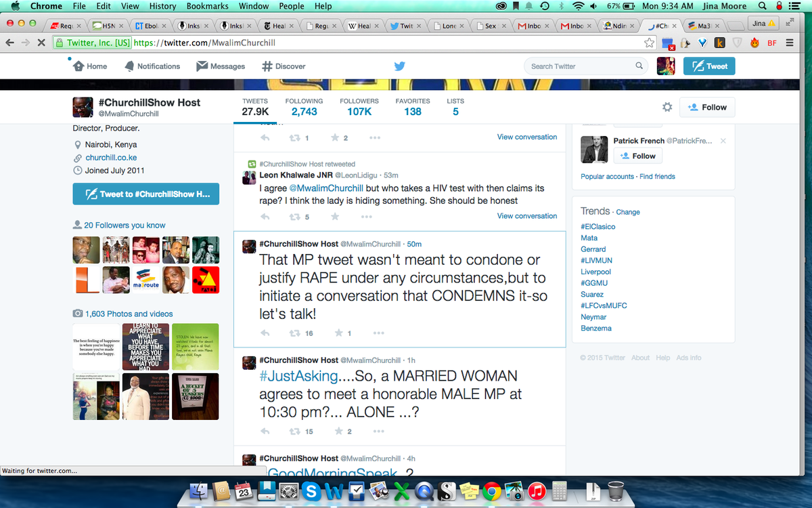Open the Followers 107K list
Screen dimensions: 812x508
point(359,107)
